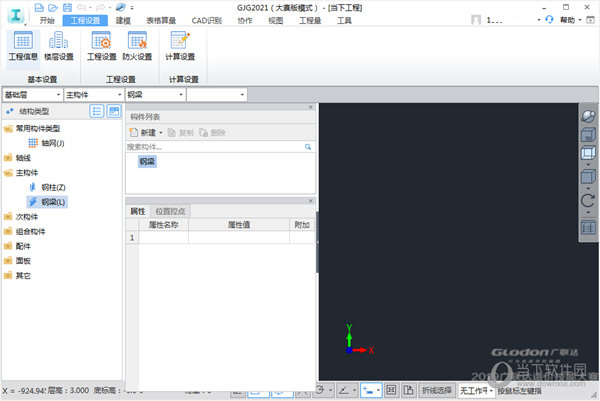600x401 pixels.
Task: Click 复制 copy button in 构件列表
Action: tap(181, 133)
